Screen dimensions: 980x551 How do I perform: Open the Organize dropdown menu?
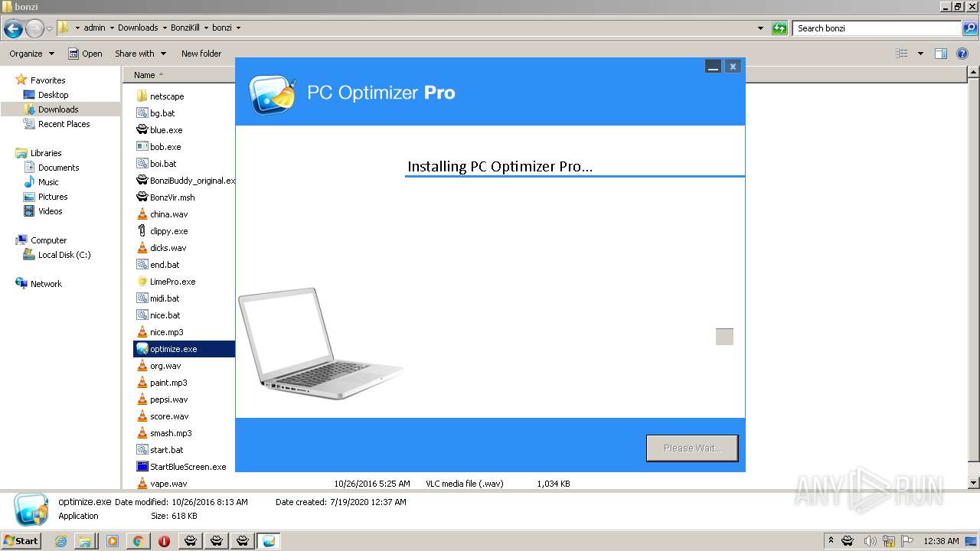click(32, 54)
